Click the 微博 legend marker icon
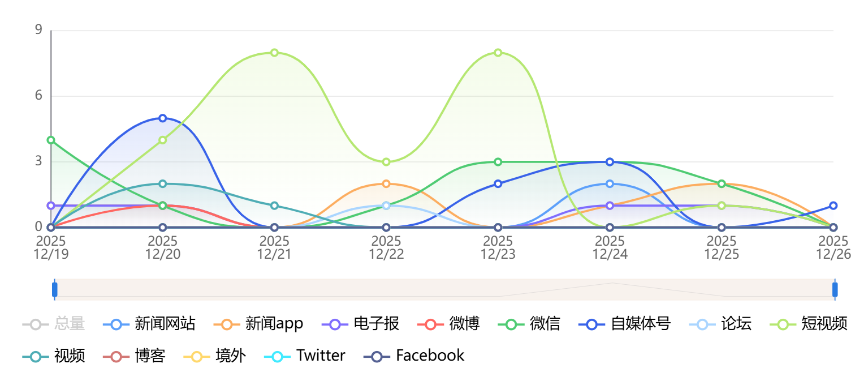868x385 pixels. pyautogui.click(x=431, y=324)
